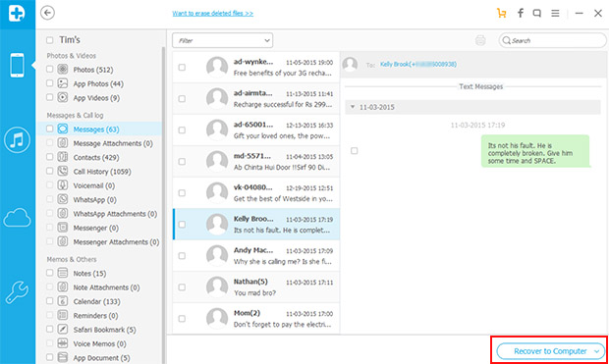Tick the Calendar (133) checkbox
609x364 pixels.
(x=50, y=301)
